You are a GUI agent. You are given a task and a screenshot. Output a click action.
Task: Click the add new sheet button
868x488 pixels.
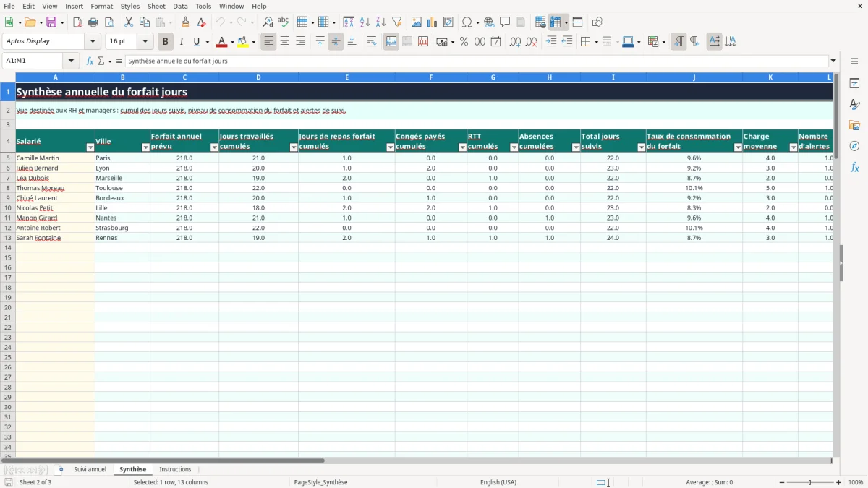point(61,470)
